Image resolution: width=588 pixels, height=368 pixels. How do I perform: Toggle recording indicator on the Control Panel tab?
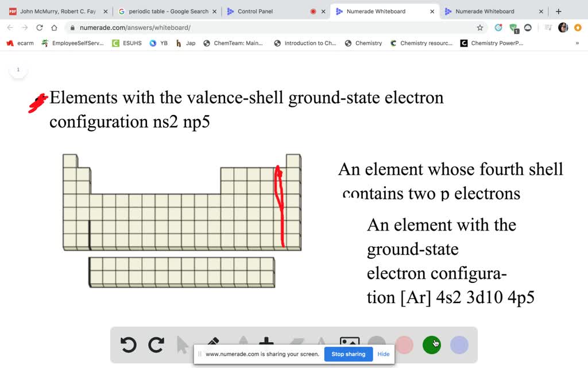point(312,11)
